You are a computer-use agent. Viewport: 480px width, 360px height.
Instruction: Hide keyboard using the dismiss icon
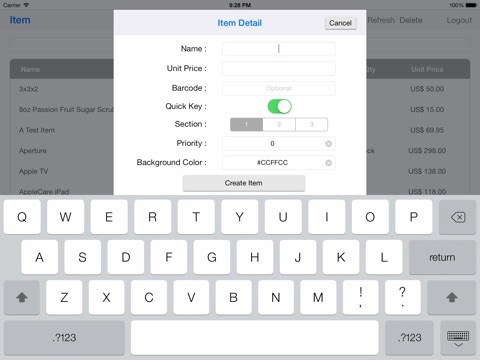[458, 338]
